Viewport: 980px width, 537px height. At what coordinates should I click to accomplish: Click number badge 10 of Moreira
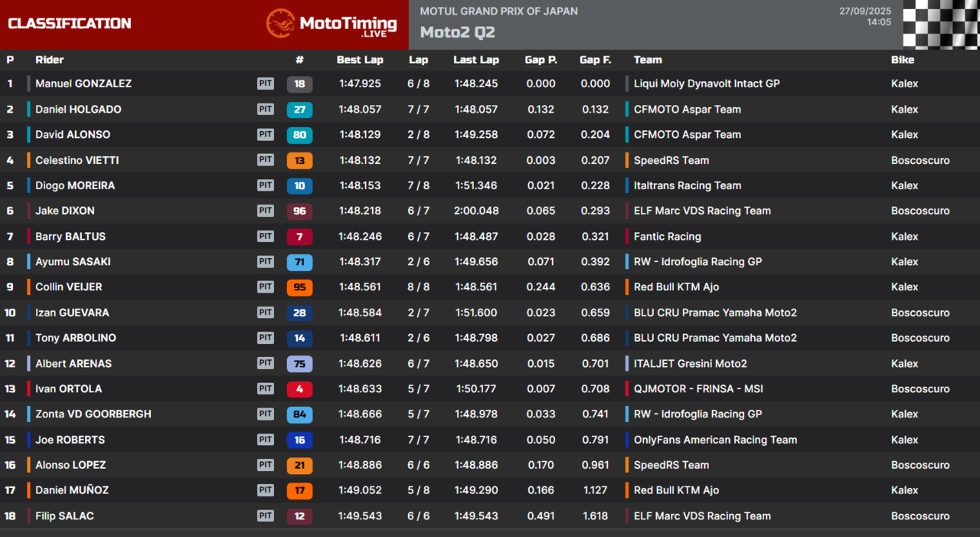[x=299, y=185]
